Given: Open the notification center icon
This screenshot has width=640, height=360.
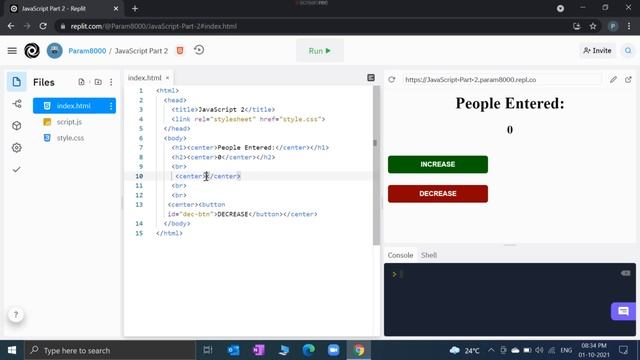Looking at the screenshot, I should [x=623, y=350].
